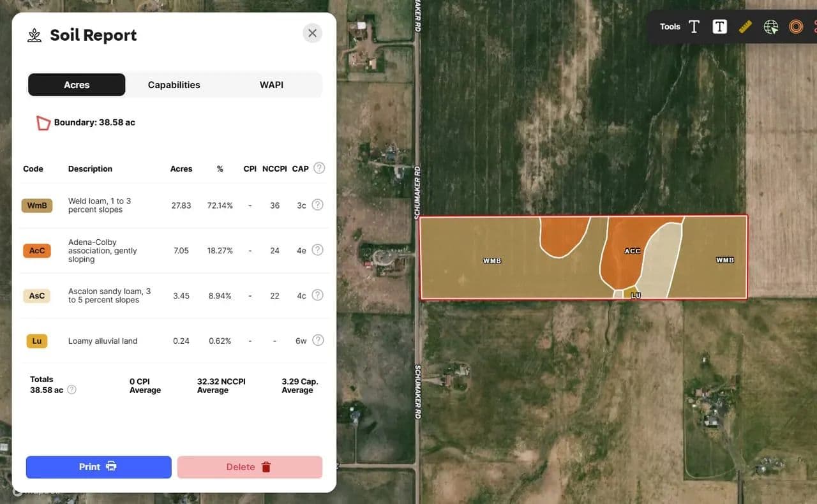Delete the soil report
This screenshot has height=504, width=817.
pos(249,467)
